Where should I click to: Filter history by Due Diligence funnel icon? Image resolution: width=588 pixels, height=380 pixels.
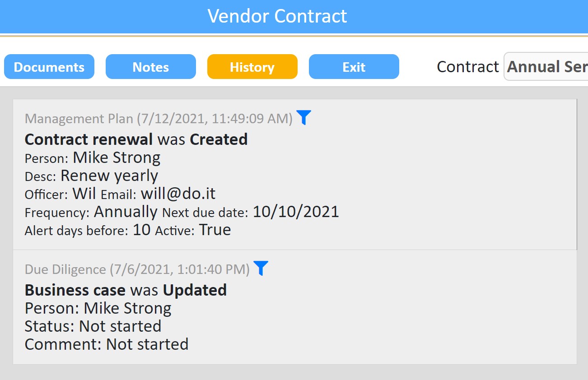click(x=261, y=268)
